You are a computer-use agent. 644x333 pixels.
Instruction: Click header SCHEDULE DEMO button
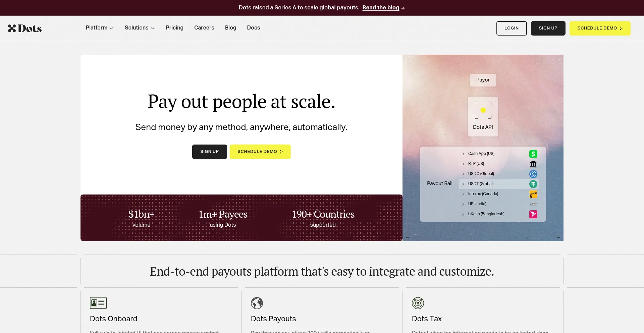click(600, 28)
